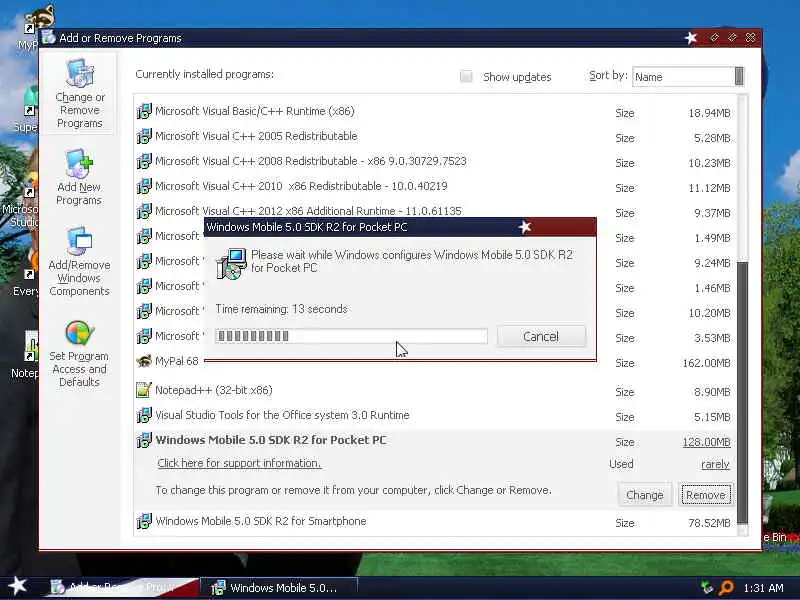Toggle the Show updates checkbox

466,77
